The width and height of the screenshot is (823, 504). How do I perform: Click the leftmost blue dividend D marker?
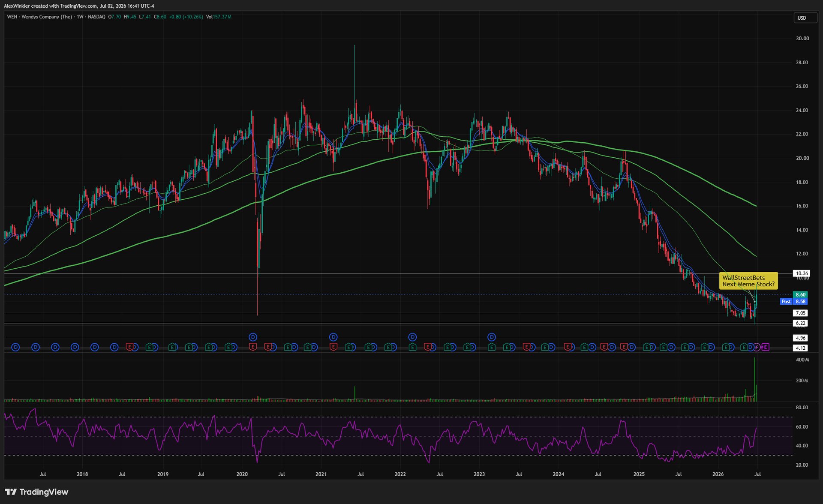pos(15,347)
